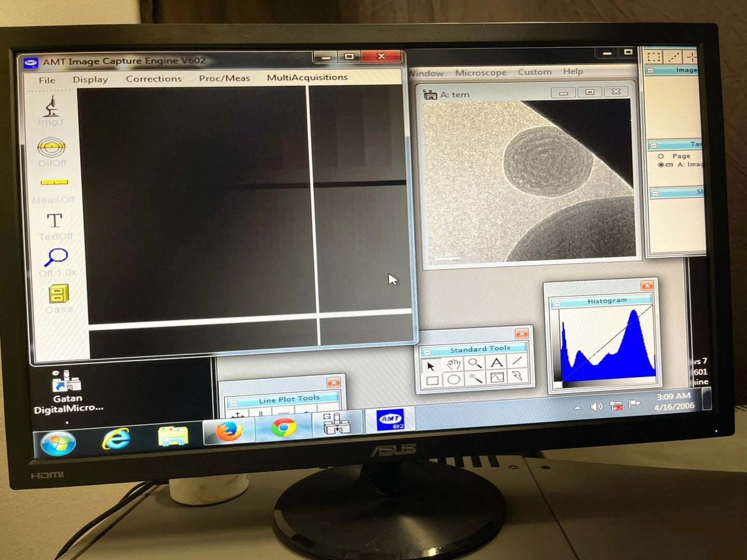
Task: Minimize the 'A: tem' image window
Action: [563, 93]
